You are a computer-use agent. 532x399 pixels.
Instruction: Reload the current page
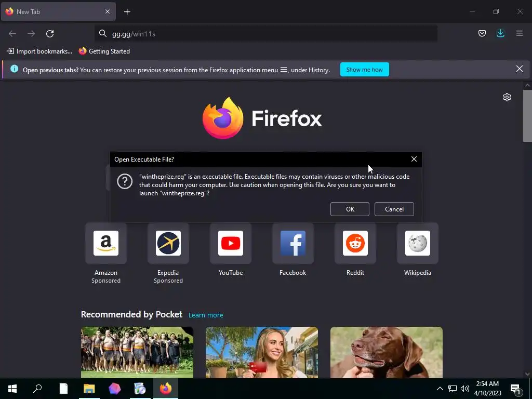[50, 34]
